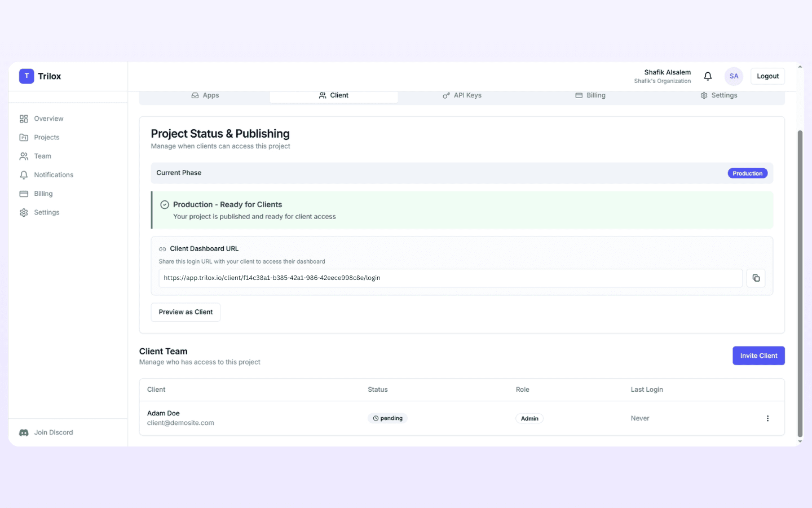The height and width of the screenshot is (508, 812).
Task: Click the Trilox logo icon
Action: [27, 76]
